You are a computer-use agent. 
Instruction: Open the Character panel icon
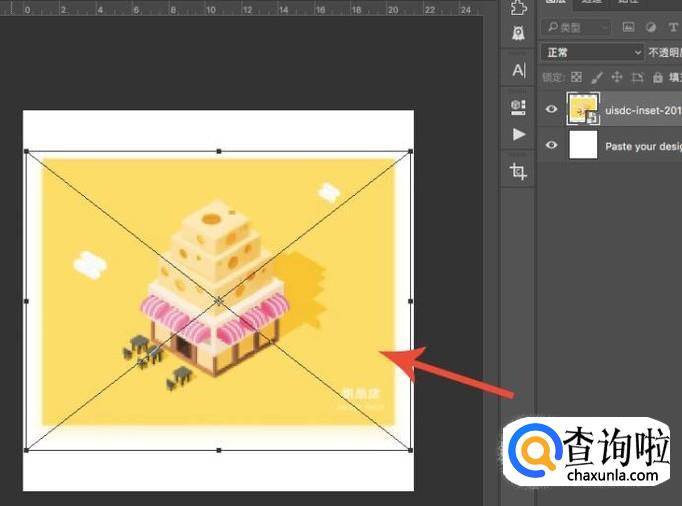[518, 70]
